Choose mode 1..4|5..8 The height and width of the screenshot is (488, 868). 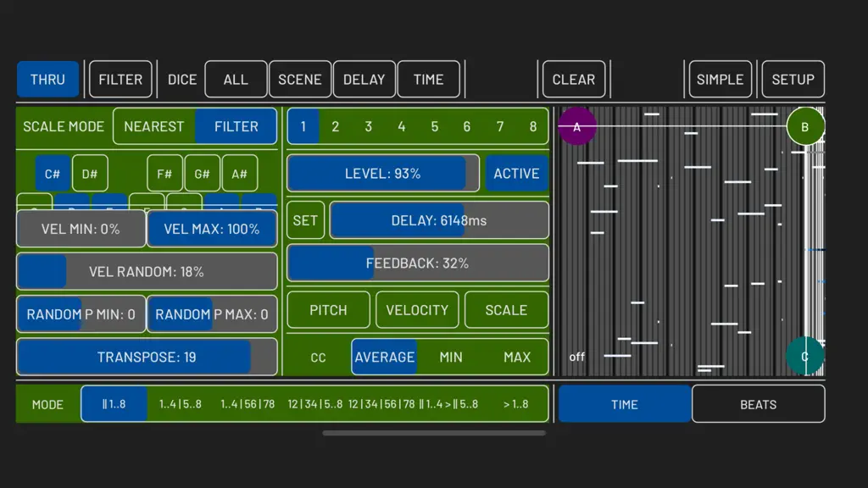(181, 404)
